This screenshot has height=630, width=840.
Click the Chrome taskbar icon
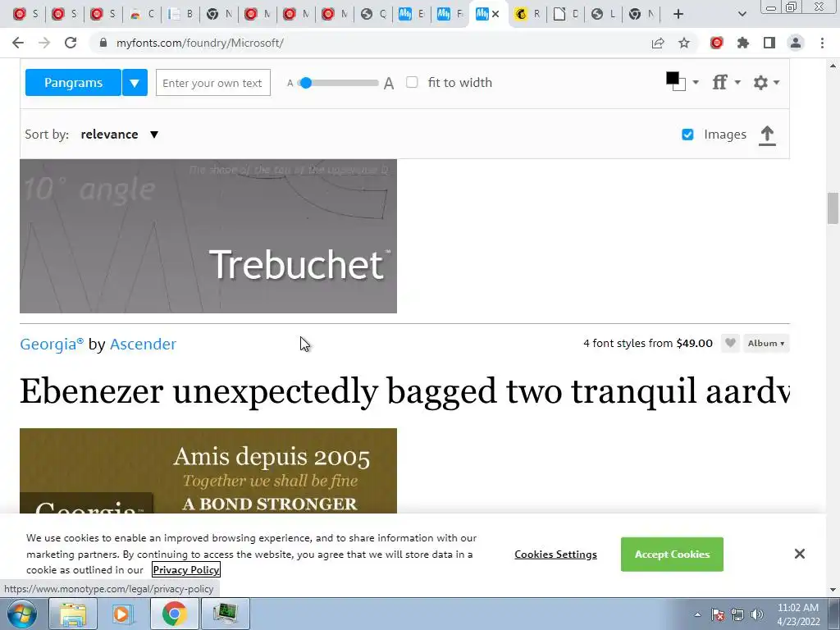174,614
